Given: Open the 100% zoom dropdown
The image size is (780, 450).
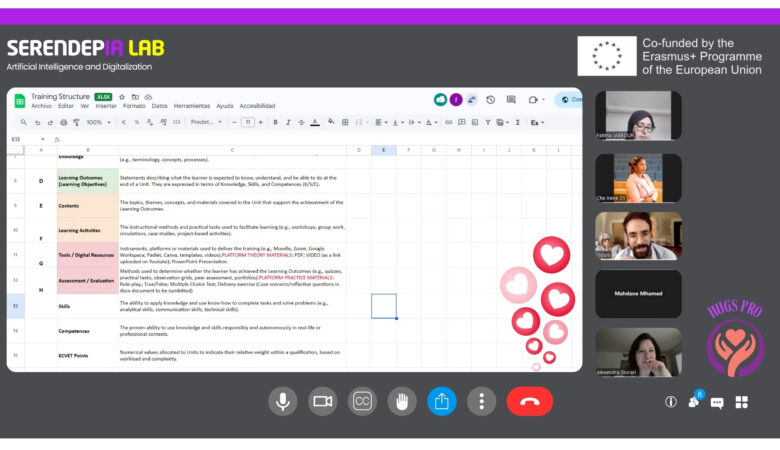Looking at the screenshot, I should tap(98, 122).
